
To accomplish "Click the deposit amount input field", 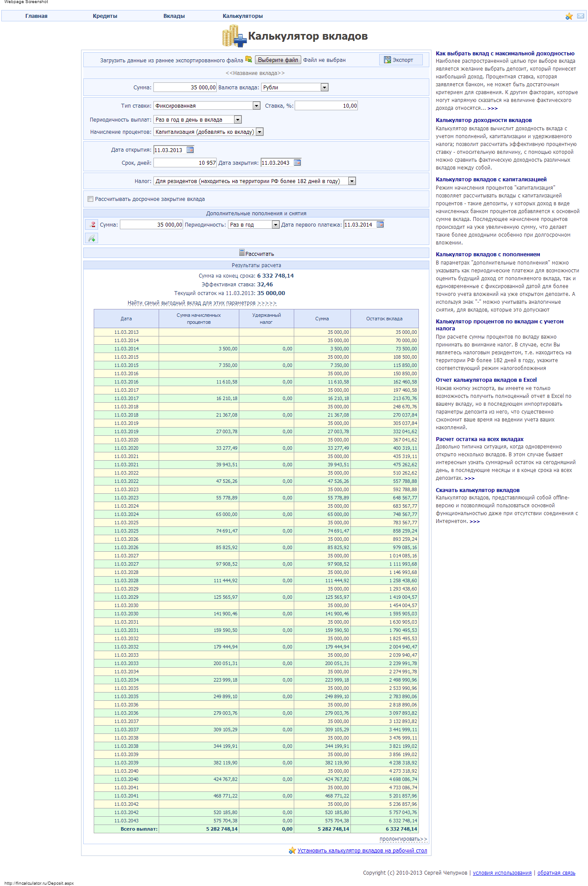I will point(185,87).
